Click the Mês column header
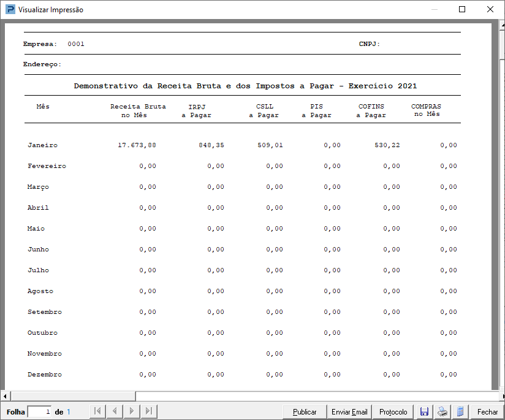Image resolution: width=505 pixels, height=420 pixels. tap(43, 106)
